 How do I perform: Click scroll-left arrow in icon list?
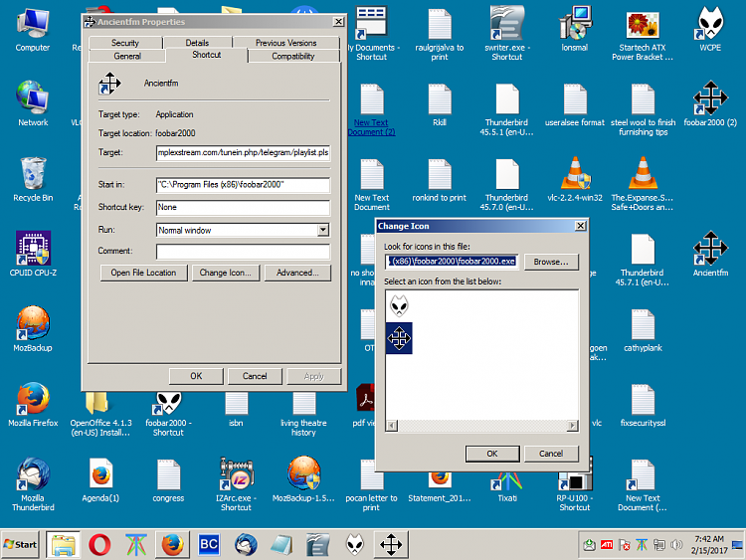(x=391, y=426)
